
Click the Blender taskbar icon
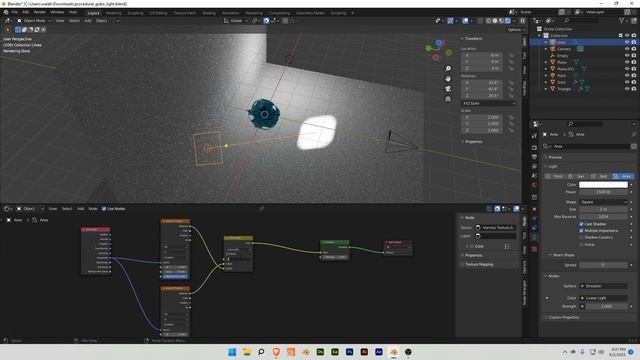(x=393, y=352)
